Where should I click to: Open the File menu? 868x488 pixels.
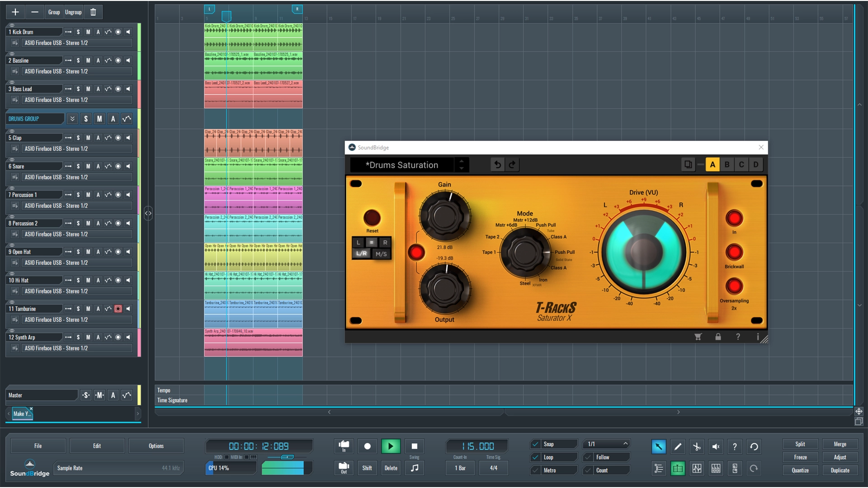point(38,446)
